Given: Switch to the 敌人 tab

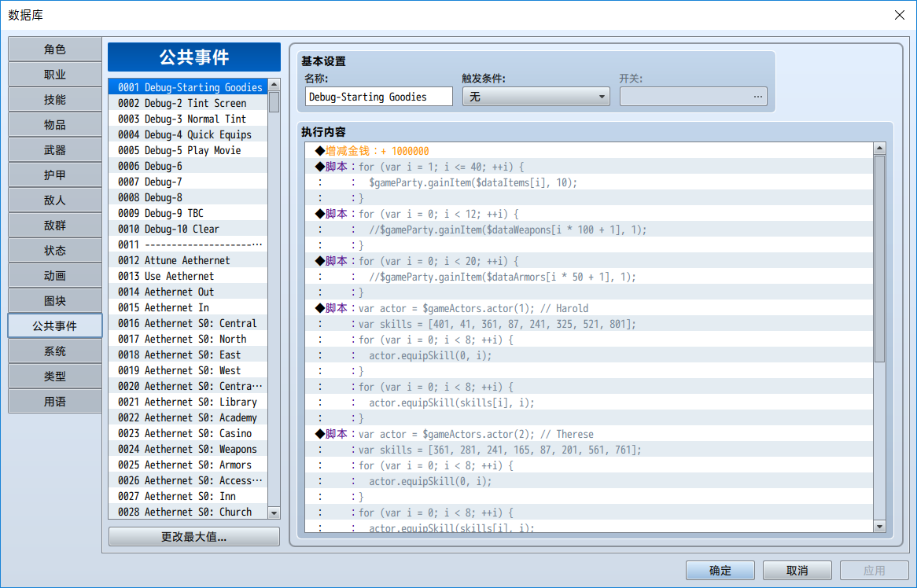Looking at the screenshot, I should click(55, 200).
